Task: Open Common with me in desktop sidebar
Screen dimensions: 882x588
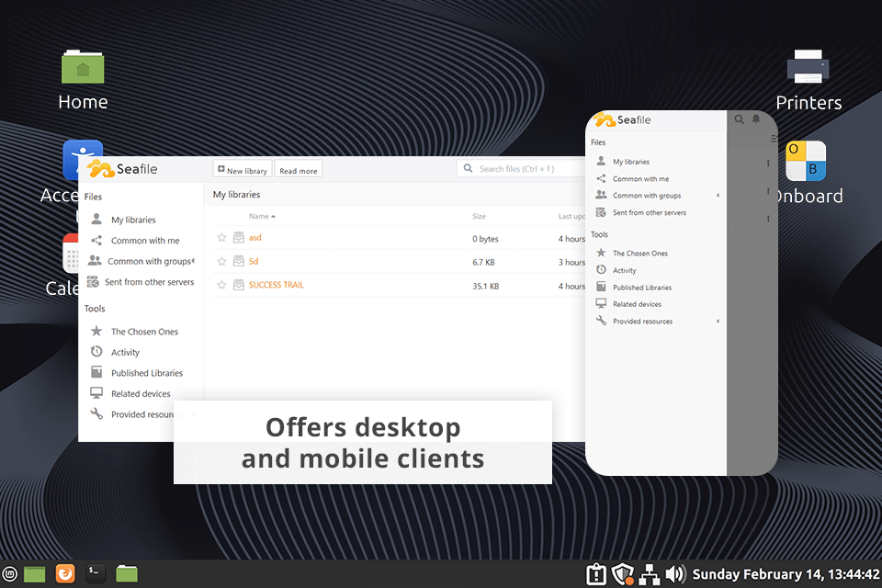Action: click(x=145, y=241)
